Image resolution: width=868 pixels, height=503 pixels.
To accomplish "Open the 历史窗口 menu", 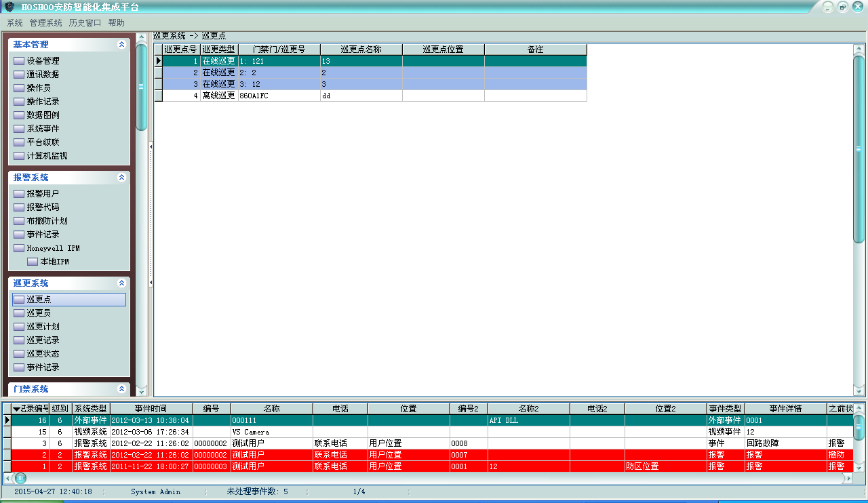I will [x=85, y=22].
